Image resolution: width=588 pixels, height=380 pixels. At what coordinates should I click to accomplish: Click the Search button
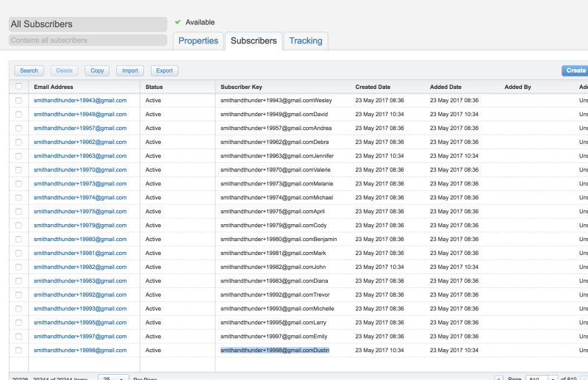[x=29, y=71]
